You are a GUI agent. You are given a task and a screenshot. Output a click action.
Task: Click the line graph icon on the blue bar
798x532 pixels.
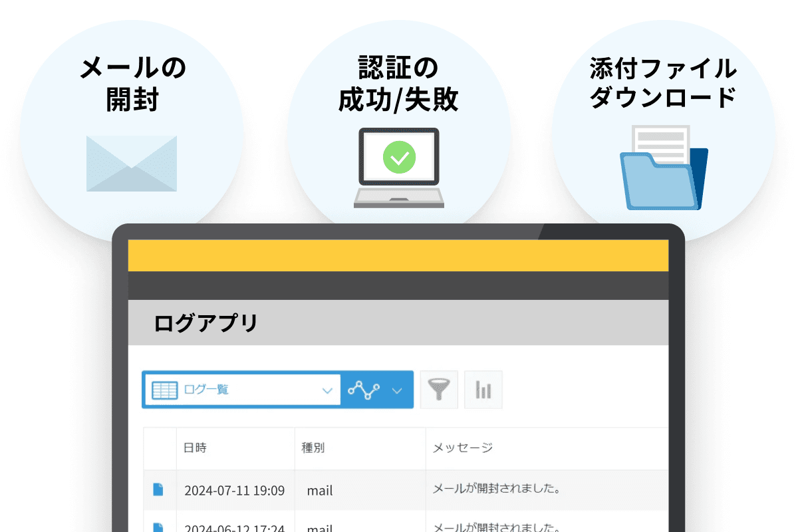click(x=362, y=390)
